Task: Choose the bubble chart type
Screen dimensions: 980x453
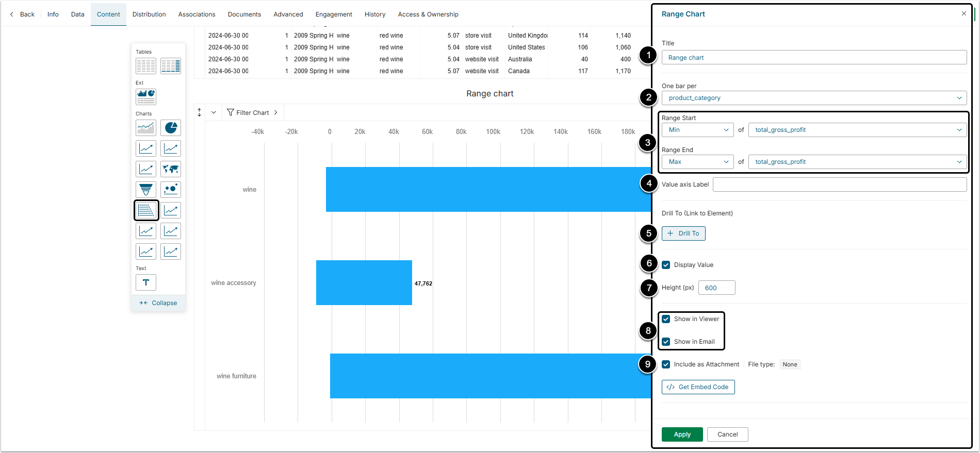Action: click(x=171, y=190)
